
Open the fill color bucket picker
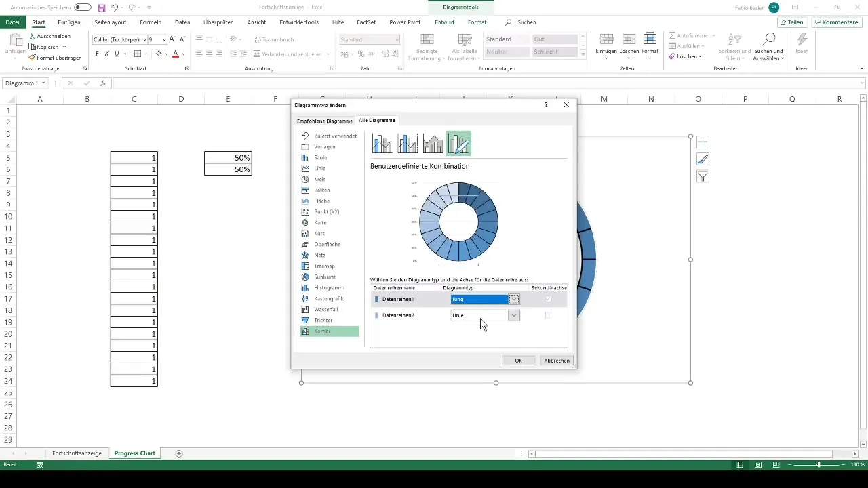158,54
